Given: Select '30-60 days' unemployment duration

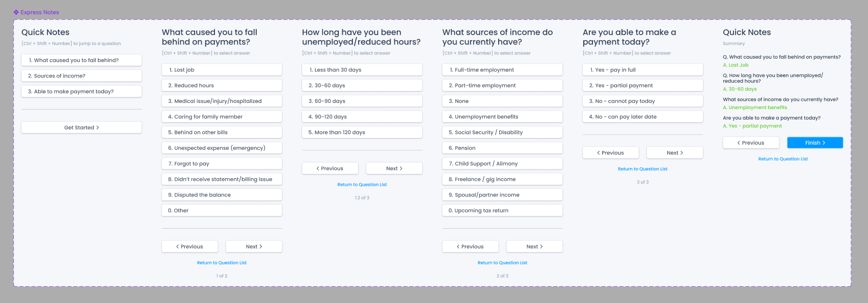Looking at the screenshot, I should tap(362, 85).
